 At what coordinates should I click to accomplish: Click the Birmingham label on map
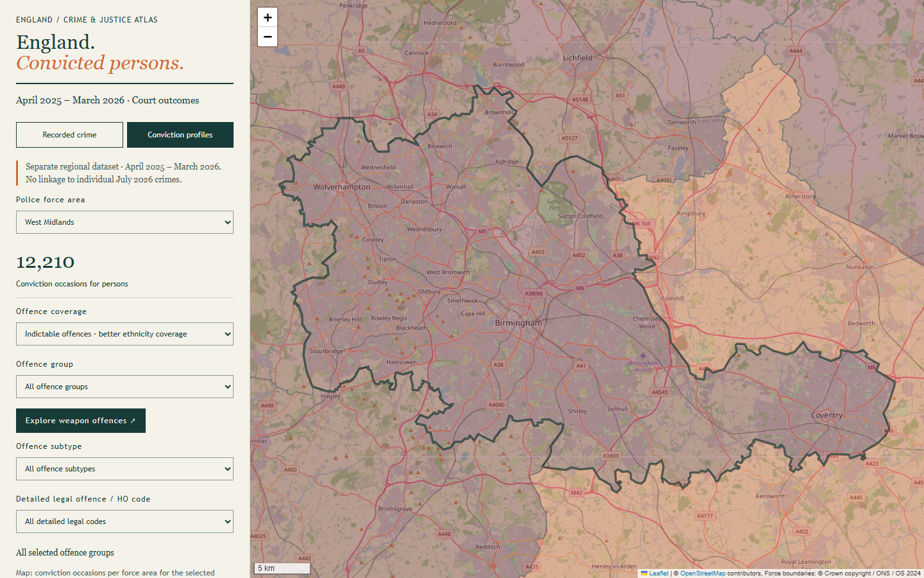click(518, 323)
